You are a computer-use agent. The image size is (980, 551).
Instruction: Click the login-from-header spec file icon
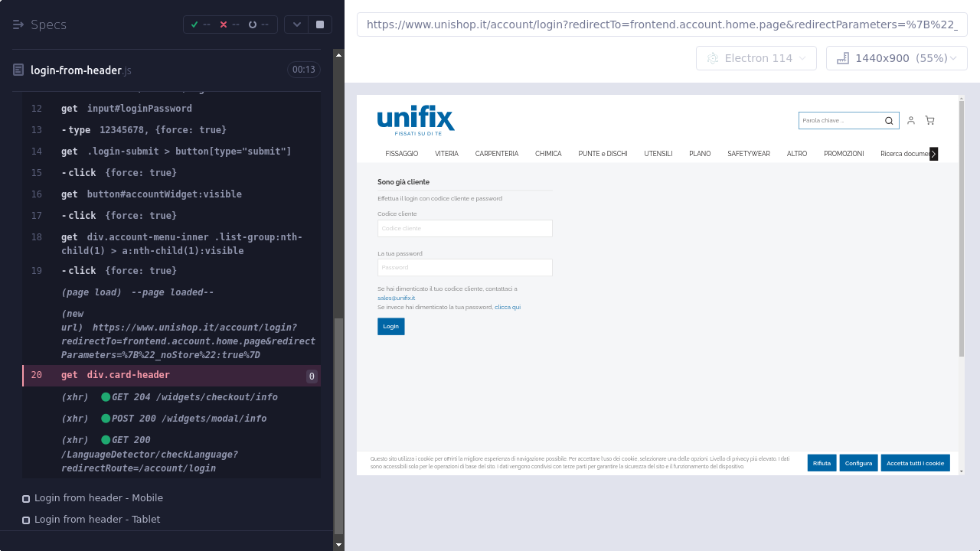18,70
